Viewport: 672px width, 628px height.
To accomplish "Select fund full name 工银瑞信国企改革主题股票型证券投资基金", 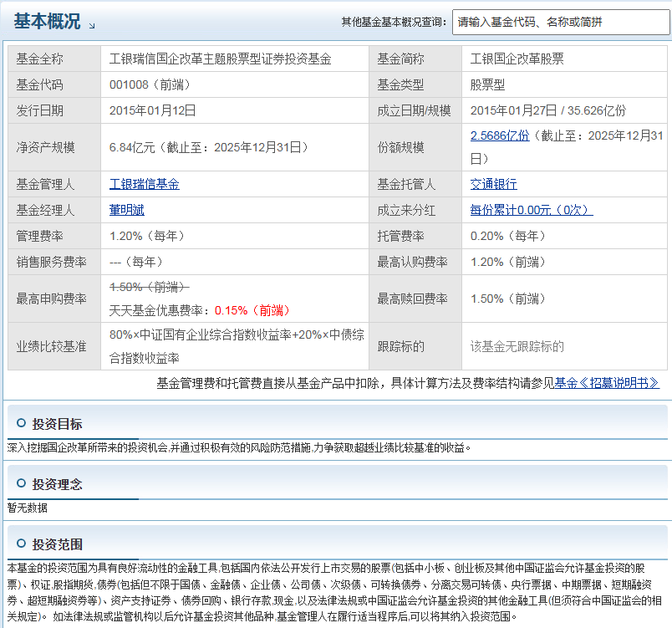I will pyautogui.click(x=221, y=59).
